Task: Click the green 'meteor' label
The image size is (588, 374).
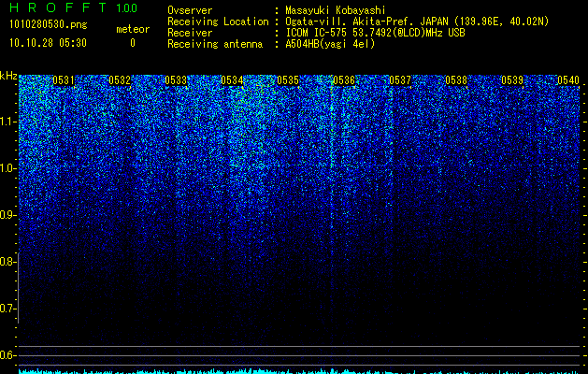Action: pos(133,29)
